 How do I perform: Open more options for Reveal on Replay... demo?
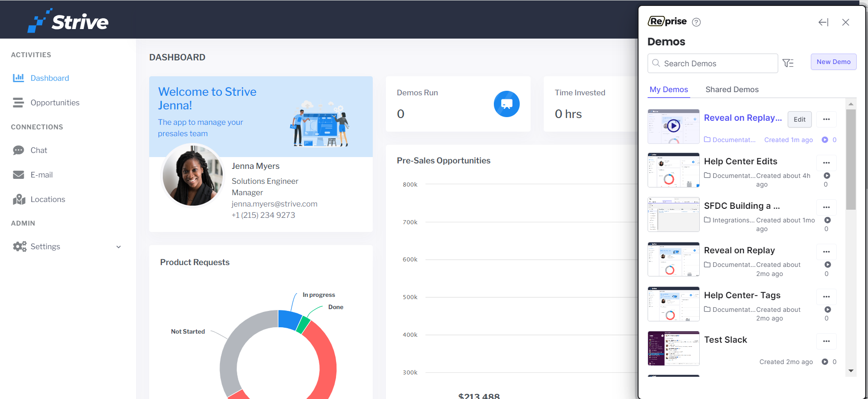tap(826, 119)
